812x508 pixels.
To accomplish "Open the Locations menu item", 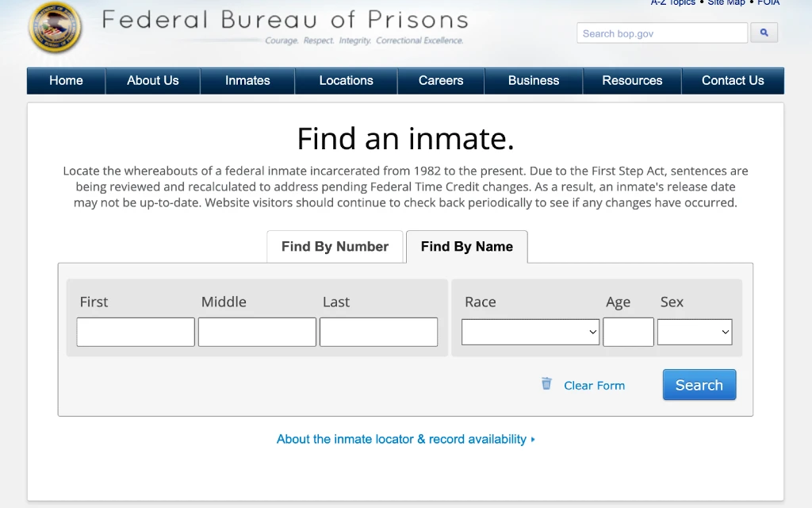I will 346,81.
